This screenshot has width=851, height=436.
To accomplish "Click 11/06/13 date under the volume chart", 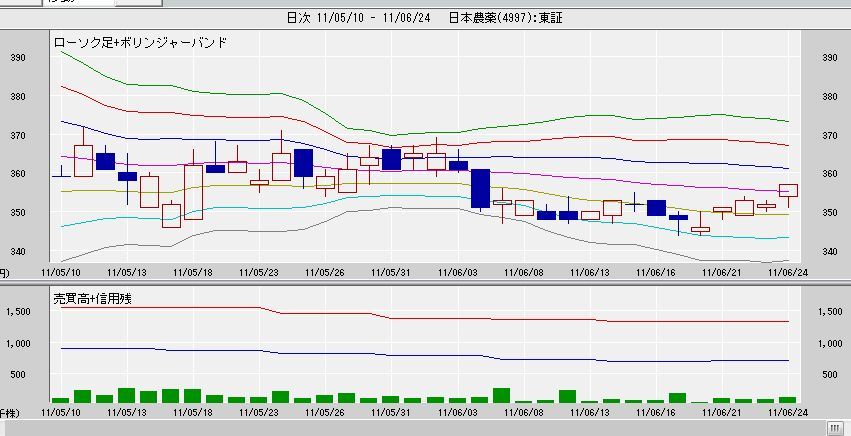I will click(x=590, y=413).
